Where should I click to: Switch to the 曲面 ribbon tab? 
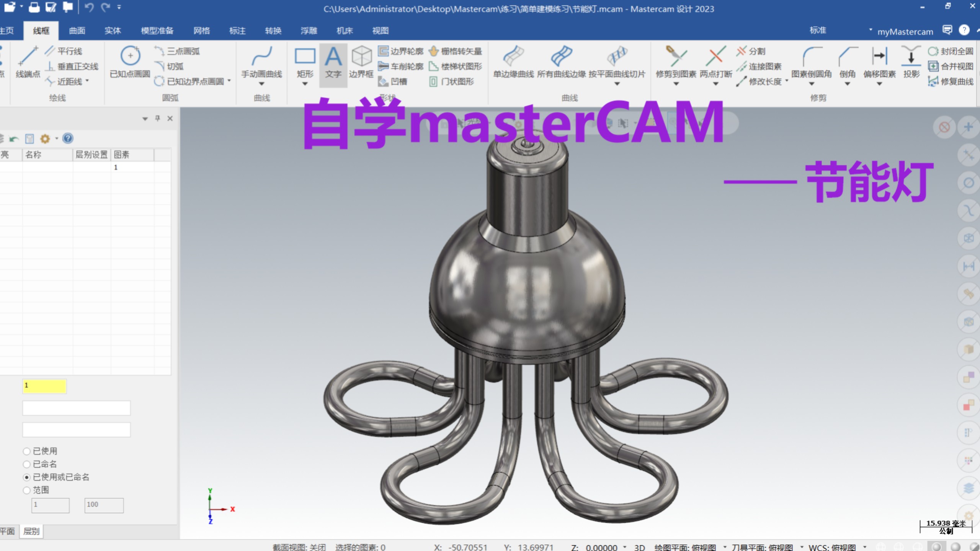pos(77,31)
